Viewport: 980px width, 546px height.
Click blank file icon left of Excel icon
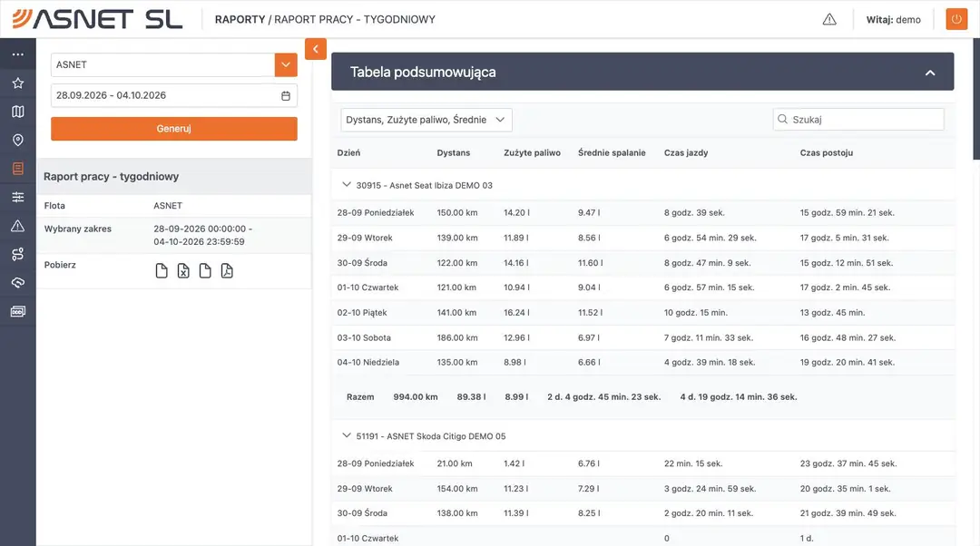[162, 270]
